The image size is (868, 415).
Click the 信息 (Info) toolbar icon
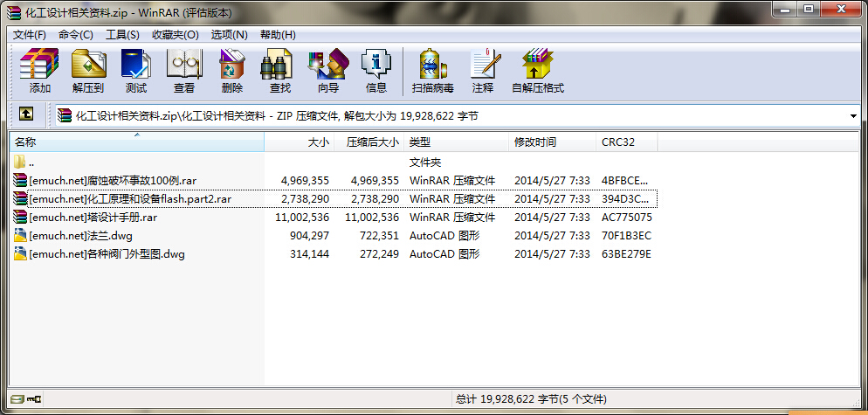[x=376, y=65]
